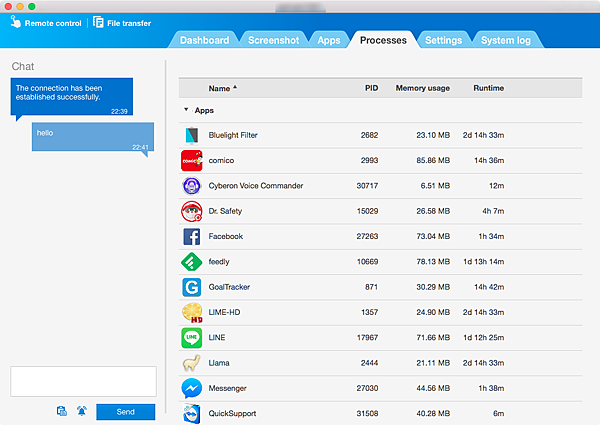The image size is (600, 425).
Task: Click the Dr. Safety app icon
Action: 192,211
